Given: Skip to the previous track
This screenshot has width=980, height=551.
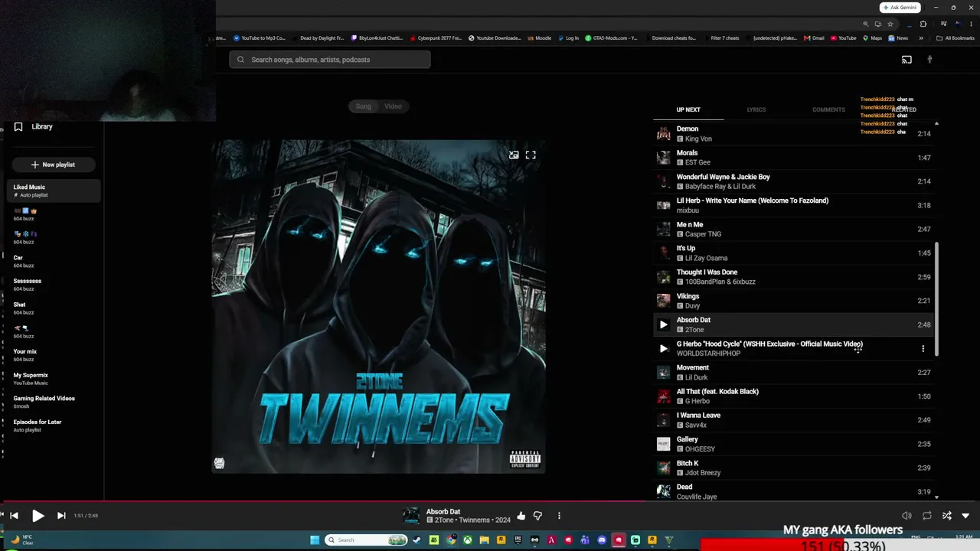Looking at the screenshot, I should [x=14, y=516].
